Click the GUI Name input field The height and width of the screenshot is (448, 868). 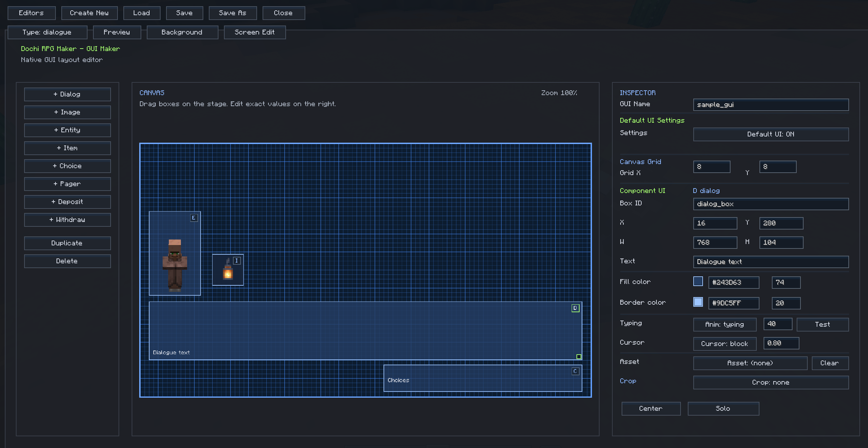coord(771,105)
